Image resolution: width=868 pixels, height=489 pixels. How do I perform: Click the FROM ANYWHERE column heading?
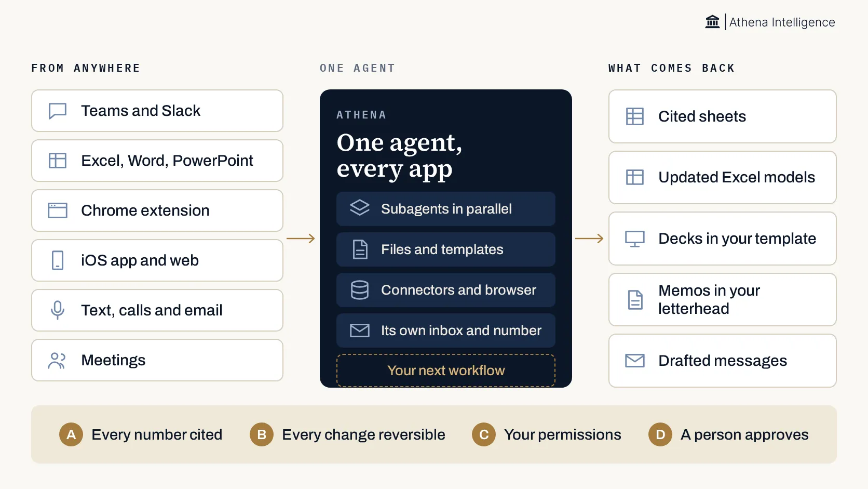(86, 68)
